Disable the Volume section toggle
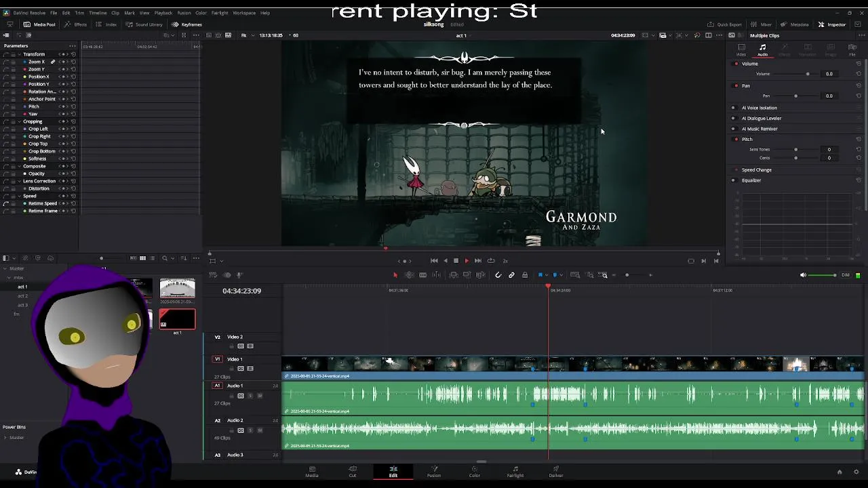Viewport: 868px width, 488px height. pyautogui.click(x=736, y=64)
